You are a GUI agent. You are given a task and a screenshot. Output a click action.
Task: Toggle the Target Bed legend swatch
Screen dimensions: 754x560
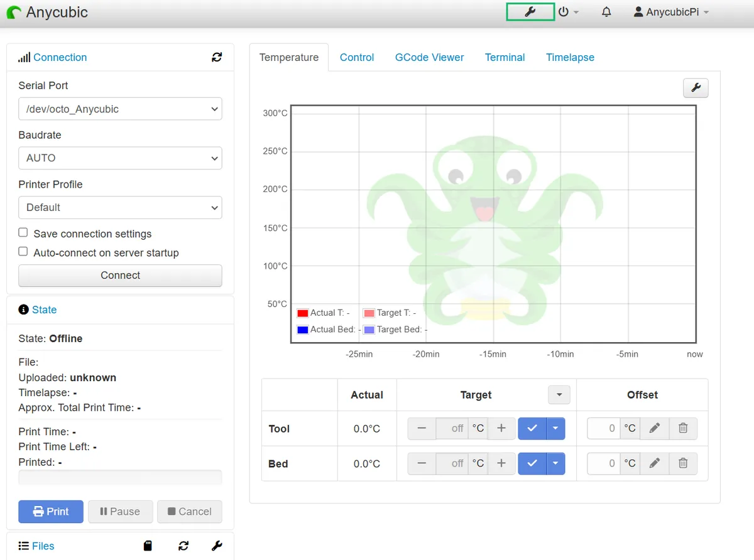[369, 330]
